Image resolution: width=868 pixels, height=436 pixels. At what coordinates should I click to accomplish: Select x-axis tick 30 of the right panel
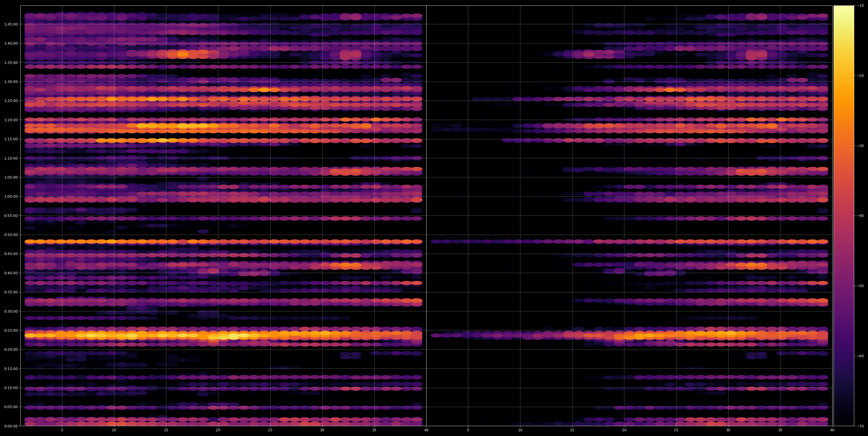(728, 430)
